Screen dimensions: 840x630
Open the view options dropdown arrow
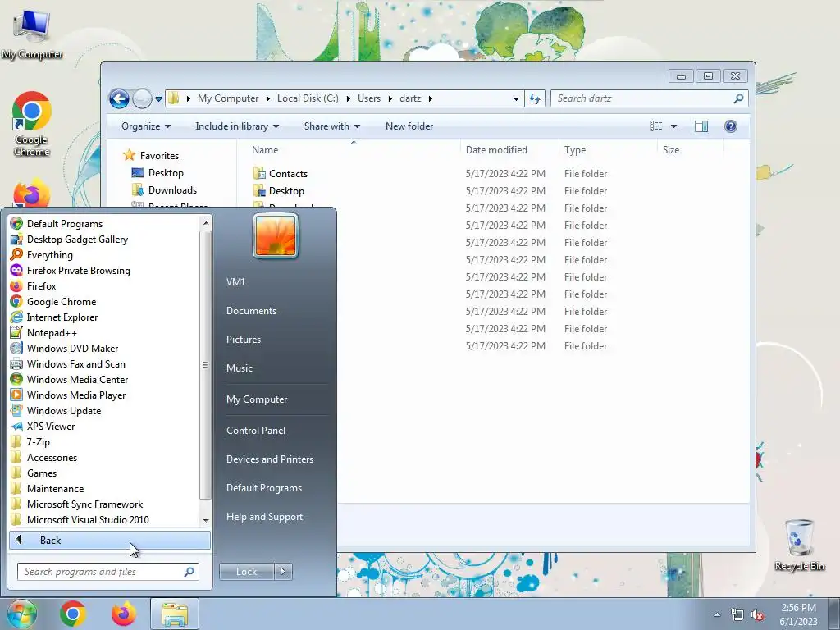tap(674, 126)
